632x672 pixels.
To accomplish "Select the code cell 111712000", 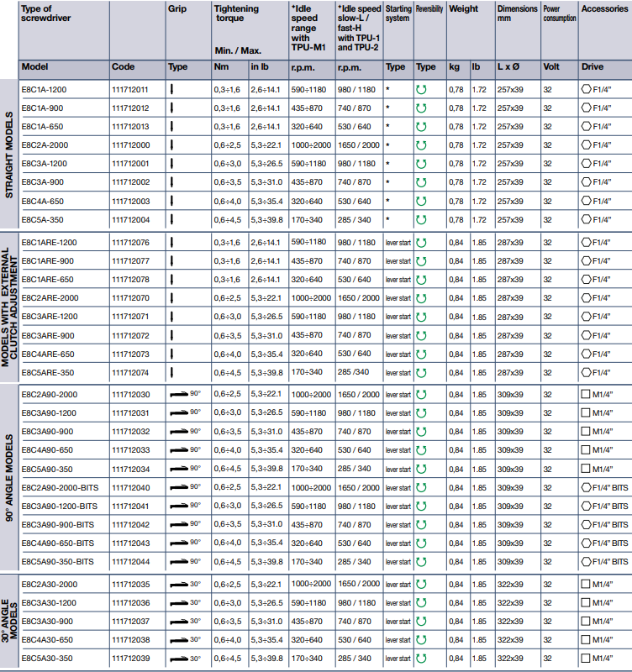I will (131, 145).
